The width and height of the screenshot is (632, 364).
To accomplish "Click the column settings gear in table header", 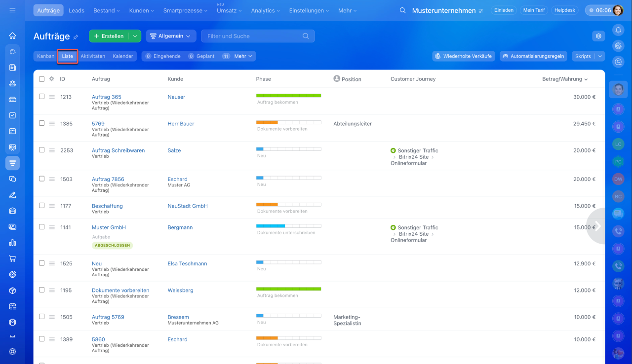I will click(x=51, y=79).
